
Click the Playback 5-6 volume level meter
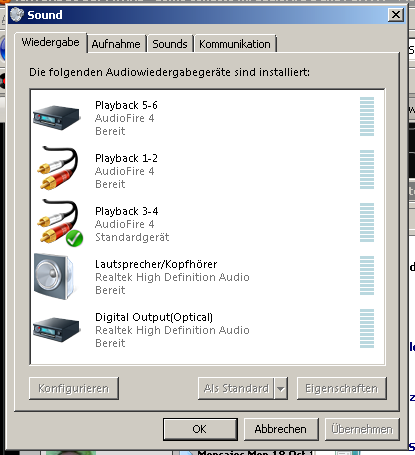(367, 117)
